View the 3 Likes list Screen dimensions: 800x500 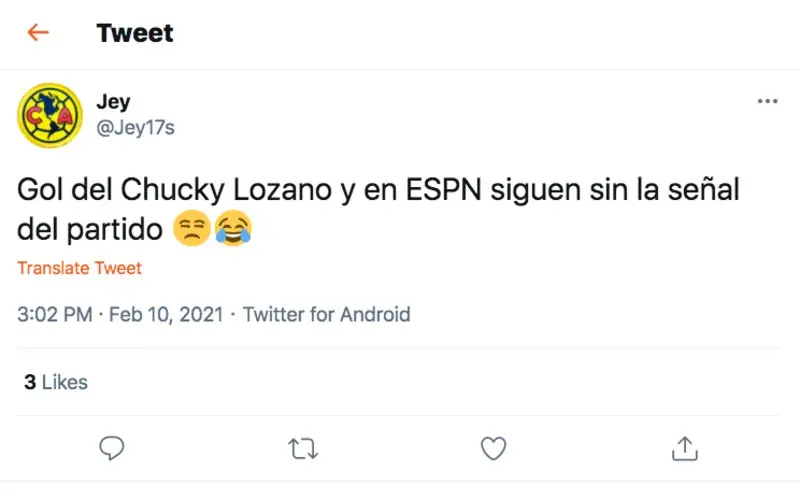click(x=56, y=382)
